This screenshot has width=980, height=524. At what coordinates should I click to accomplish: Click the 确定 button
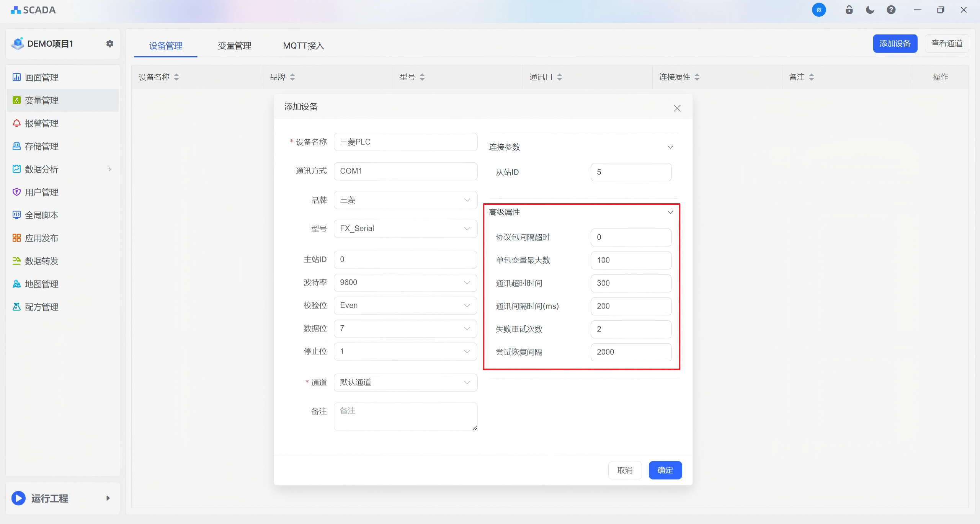click(665, 470)
